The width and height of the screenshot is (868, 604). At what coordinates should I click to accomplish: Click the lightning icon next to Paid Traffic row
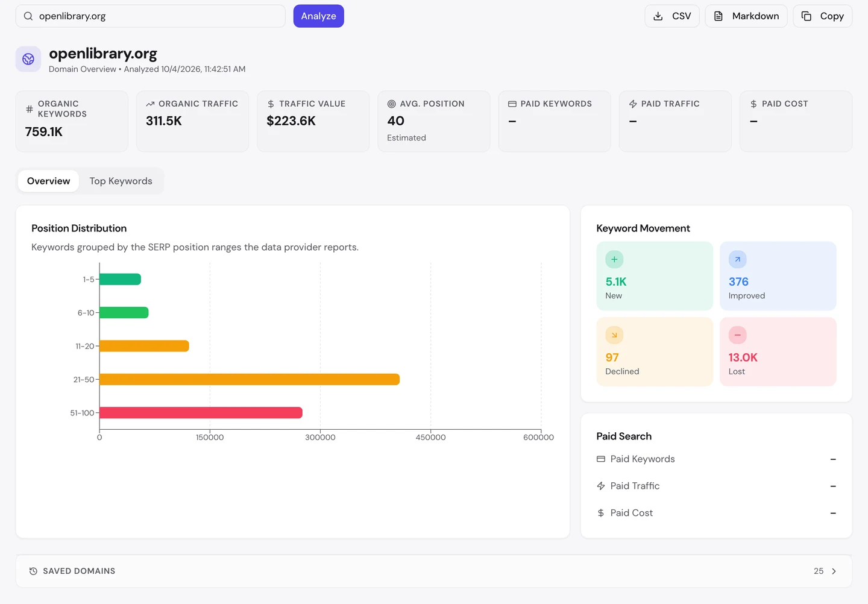click(601, 486)
